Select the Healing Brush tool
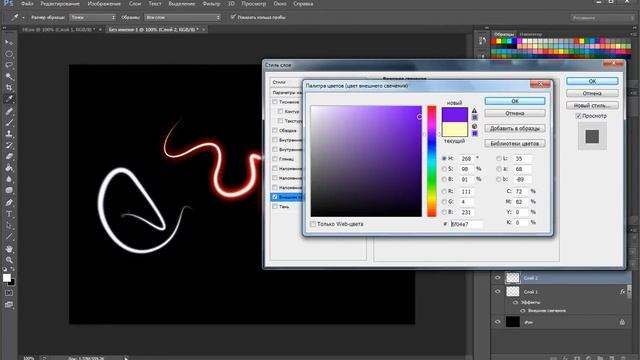 click(x=9, y=111)
